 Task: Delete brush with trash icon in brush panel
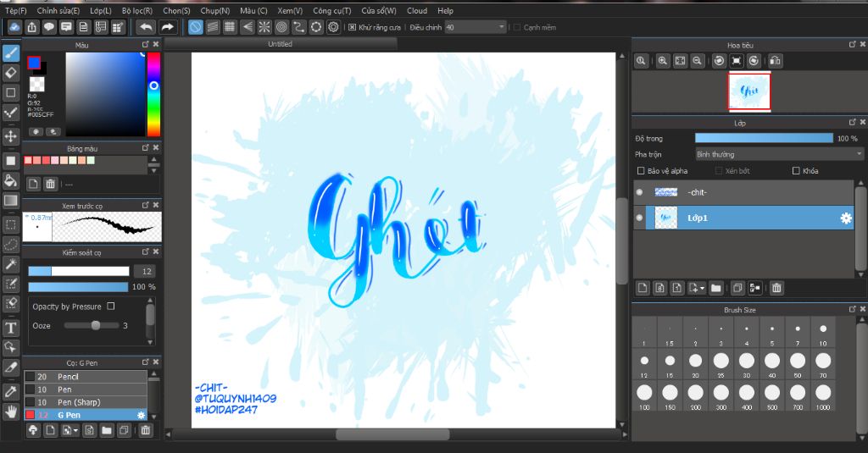[x=145, y=430]
